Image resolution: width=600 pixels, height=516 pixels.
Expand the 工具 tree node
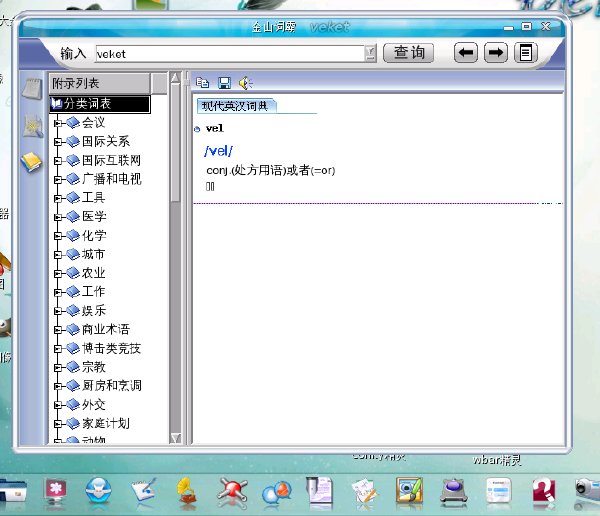coord(58,198)
